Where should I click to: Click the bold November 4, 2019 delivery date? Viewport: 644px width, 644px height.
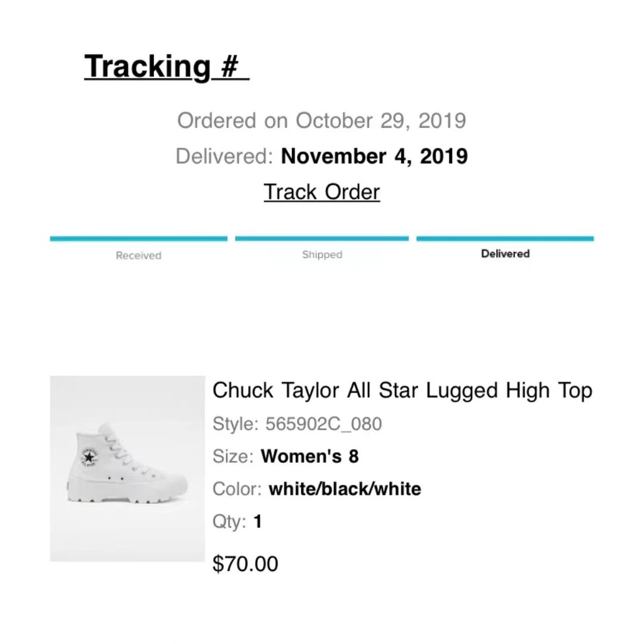pyautogui.click(x=374, y=156)
